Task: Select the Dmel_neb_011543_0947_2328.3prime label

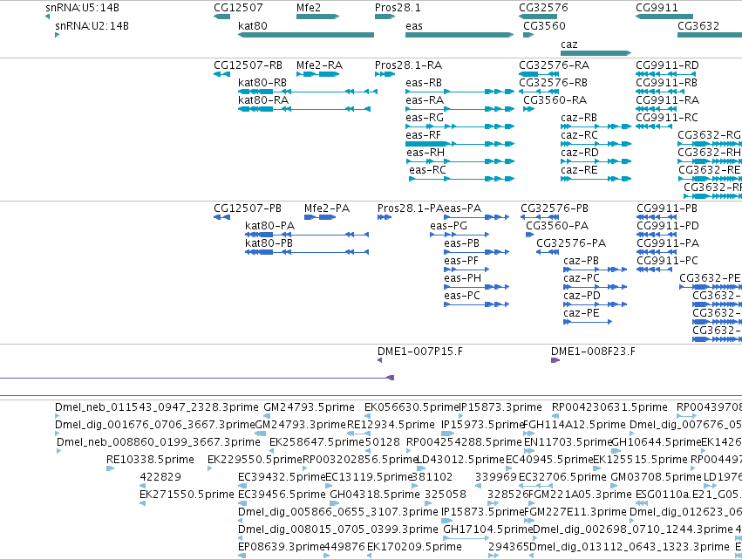Action: click(157, 407)
